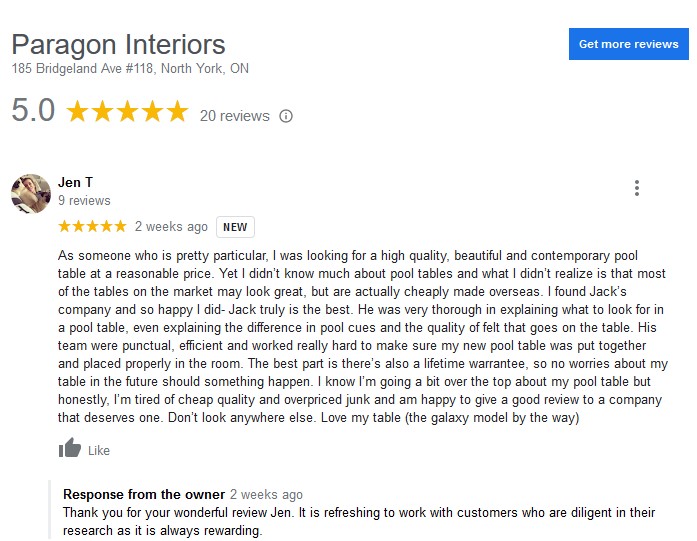The height and width of the screenshot is (541, 697).
Task: Click the Get more reviews button
Action: point(628,44)
